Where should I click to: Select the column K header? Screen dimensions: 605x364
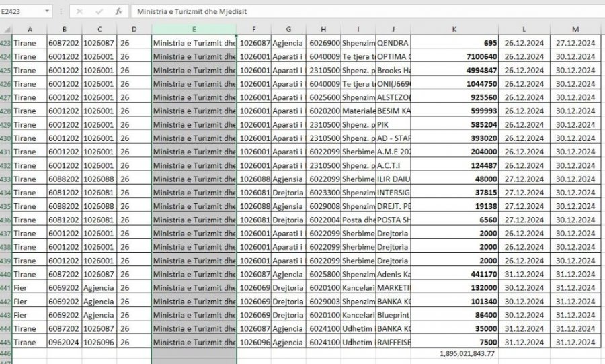[455, 29]
